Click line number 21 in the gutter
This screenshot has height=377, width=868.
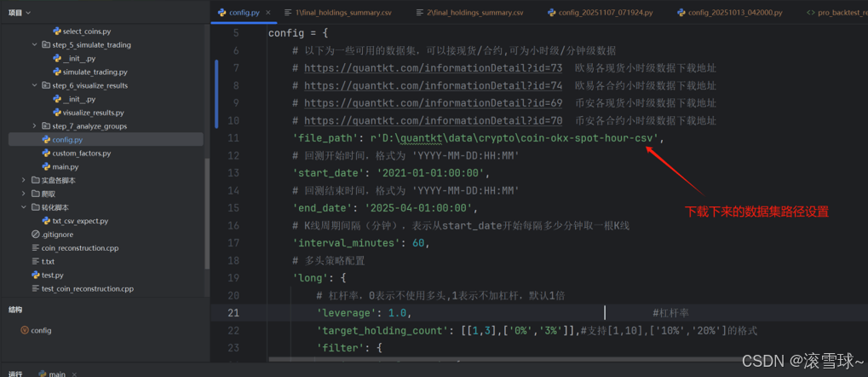pyautogui.click(x=233, y=313)
